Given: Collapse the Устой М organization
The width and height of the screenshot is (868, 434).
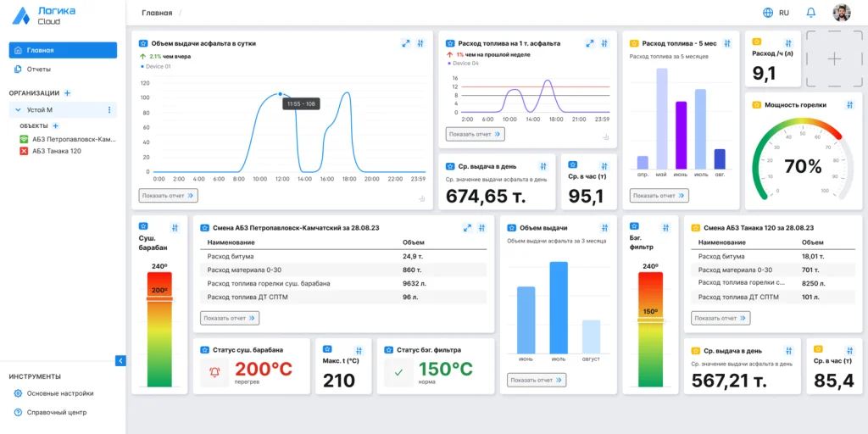Looking at the screenshot, I should (18, 109).
